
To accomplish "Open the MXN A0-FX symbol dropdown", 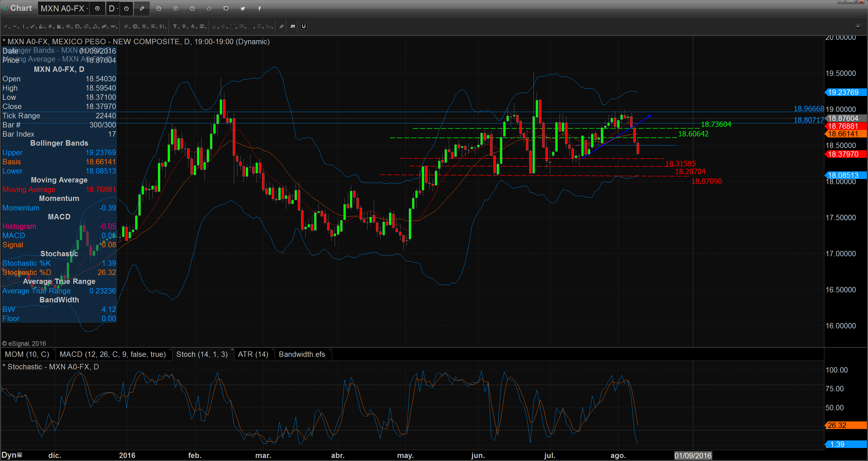I will pyautogui.click(x=63, y=8).
